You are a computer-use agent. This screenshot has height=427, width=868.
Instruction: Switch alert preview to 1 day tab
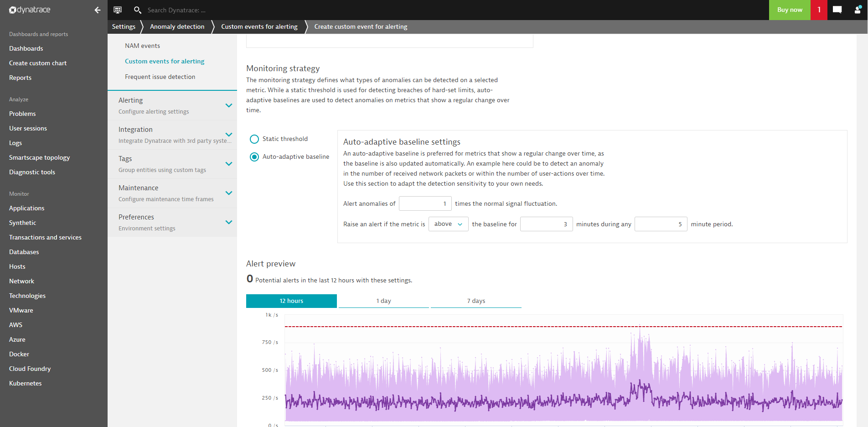point(383,301)
